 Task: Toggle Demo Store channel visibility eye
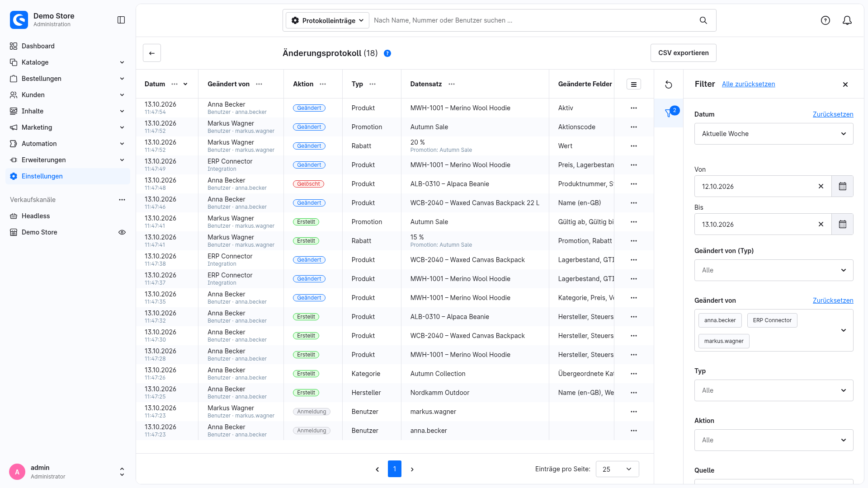(122, 232)
